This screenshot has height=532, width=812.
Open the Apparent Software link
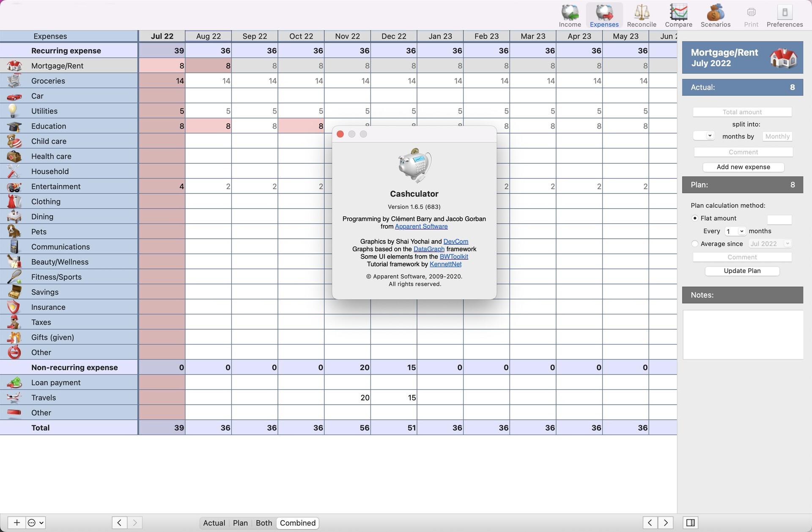tap(421, 226)
